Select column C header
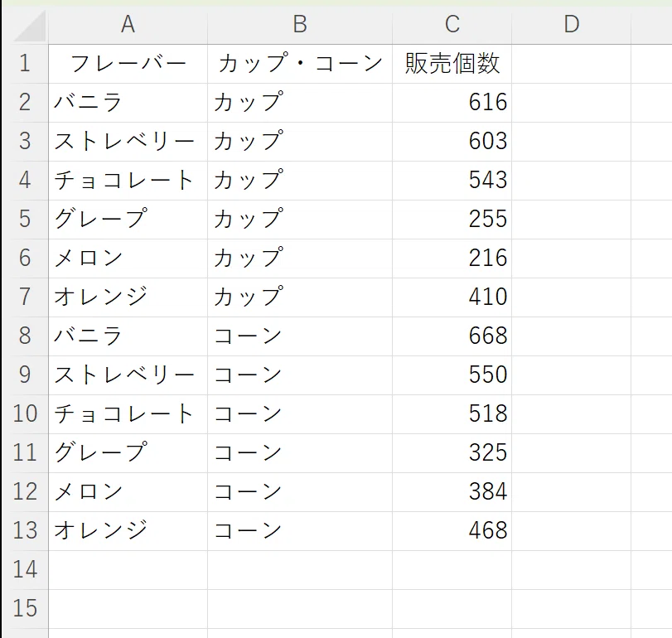The image size is (672, 638). 452,24
